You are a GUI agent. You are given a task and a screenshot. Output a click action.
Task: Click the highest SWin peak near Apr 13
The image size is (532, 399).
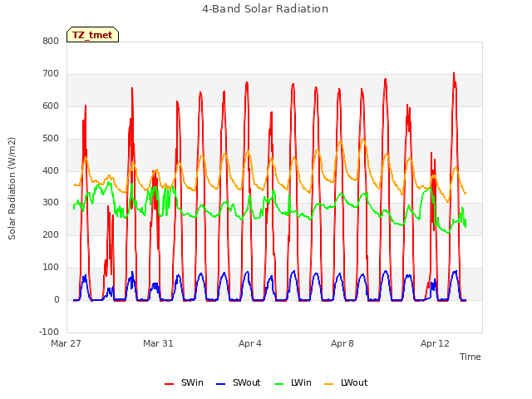pyautogui.click(x=454, y=74)
